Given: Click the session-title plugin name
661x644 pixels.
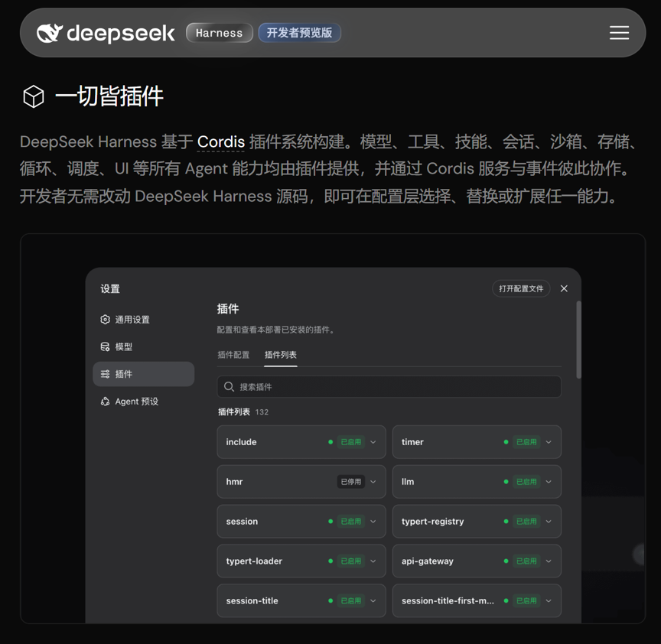Looking at the screenshot, I should point(252,600).
